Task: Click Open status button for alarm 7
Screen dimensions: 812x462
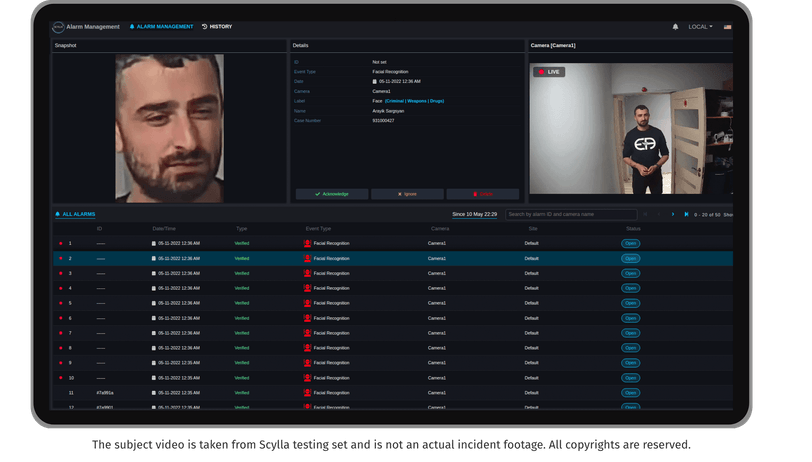Action: click(x=630, y=333)
